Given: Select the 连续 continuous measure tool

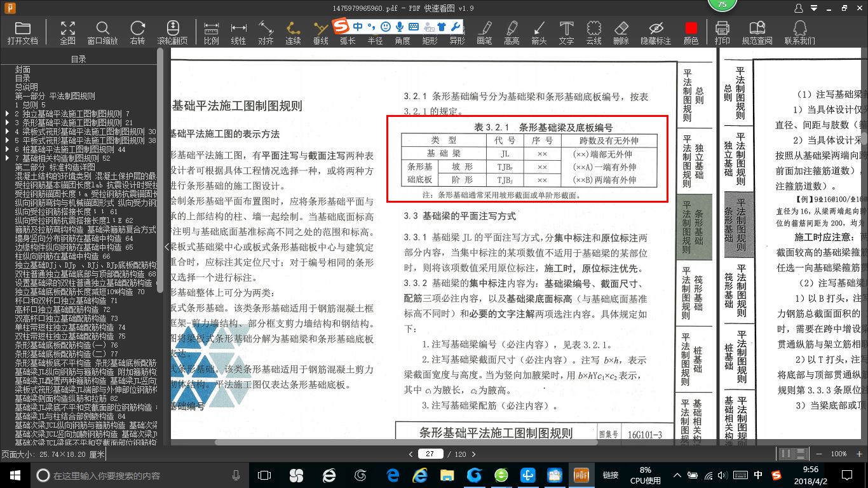Looking at the screenshot, I should click(293, 33).
